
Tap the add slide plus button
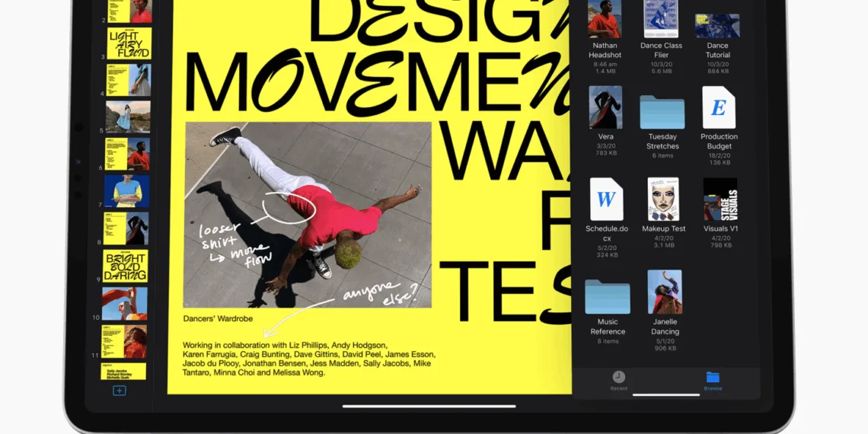(120, 391)
